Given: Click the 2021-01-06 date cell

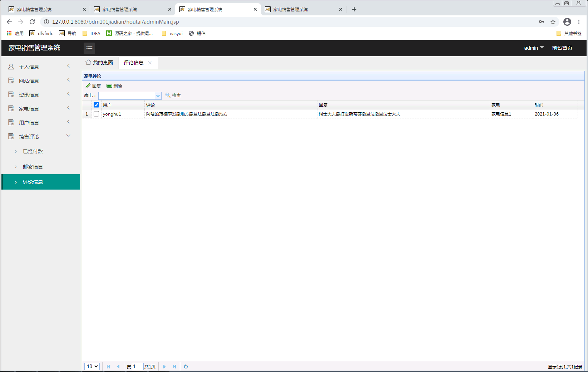Looking at the screenshot, I should coord(555,114).
